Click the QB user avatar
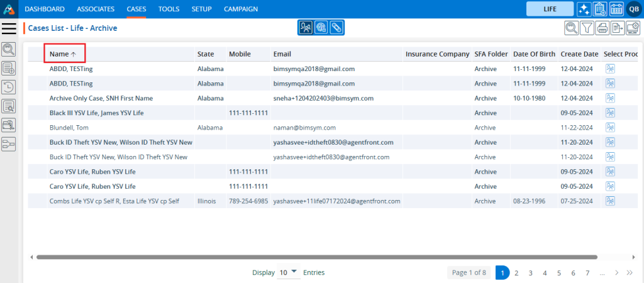This screenshot has height=283, width=644. 633,9
